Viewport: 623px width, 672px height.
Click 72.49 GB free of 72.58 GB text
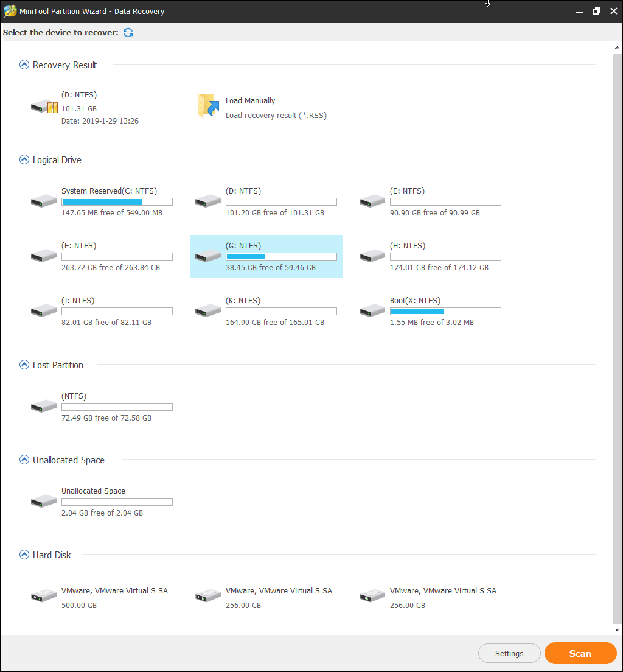tap(106, 418)
